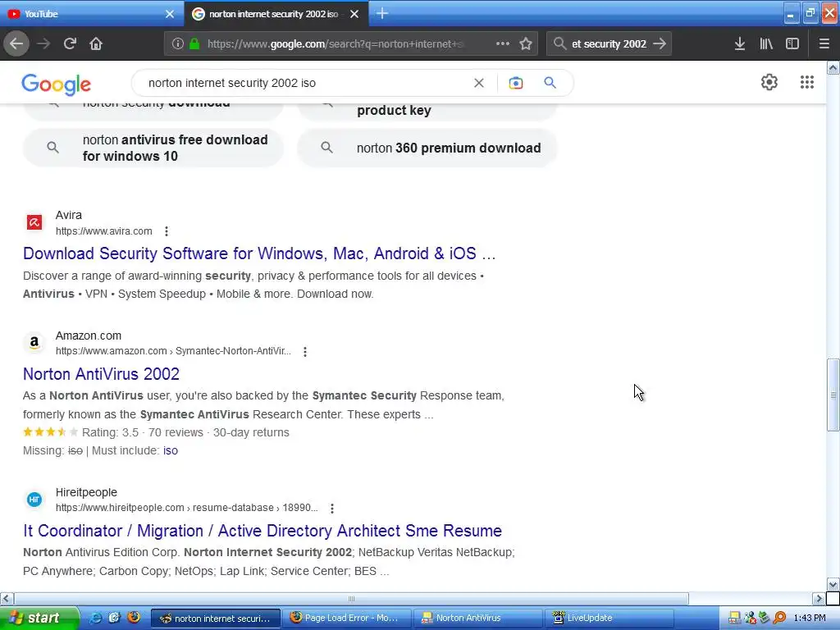Open the Firefox hamburger menu

pyautogui.click(x=824, y=44)
